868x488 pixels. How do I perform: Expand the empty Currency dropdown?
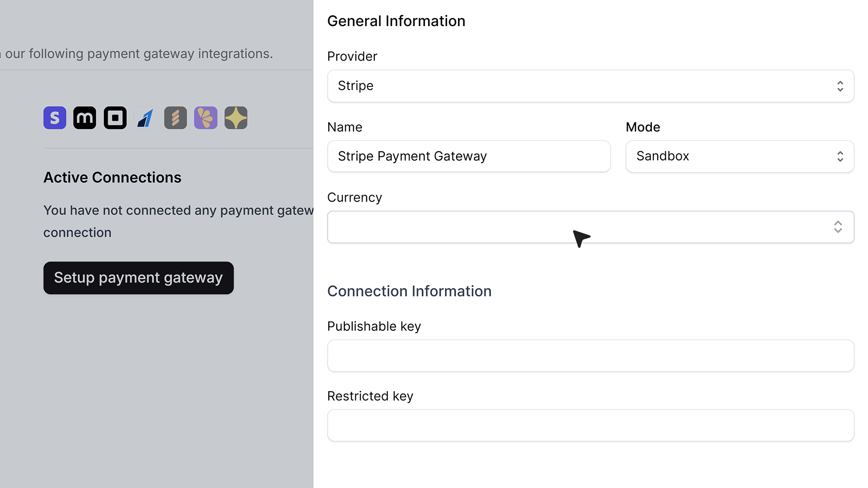point(590,227)
